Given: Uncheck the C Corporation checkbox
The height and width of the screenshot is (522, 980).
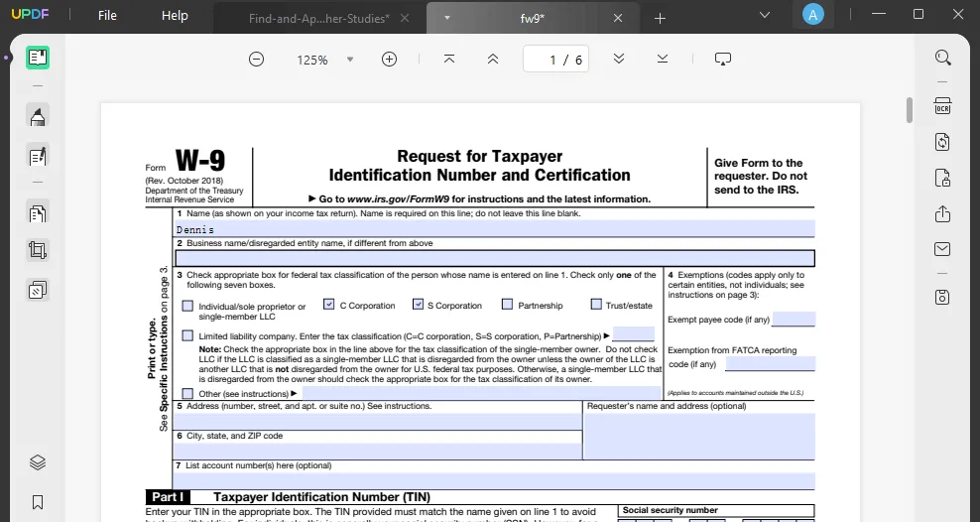Looking at the screenshot, I should tap(329, 305).
